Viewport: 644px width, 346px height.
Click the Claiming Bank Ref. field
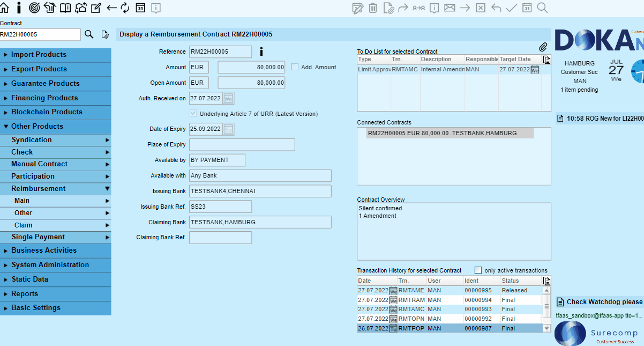click(220, 238)
